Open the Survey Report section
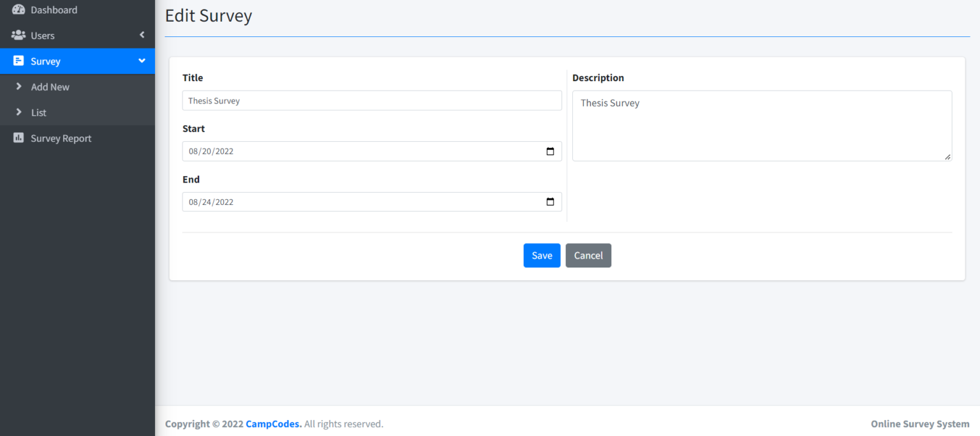 [x=61, y=138]
